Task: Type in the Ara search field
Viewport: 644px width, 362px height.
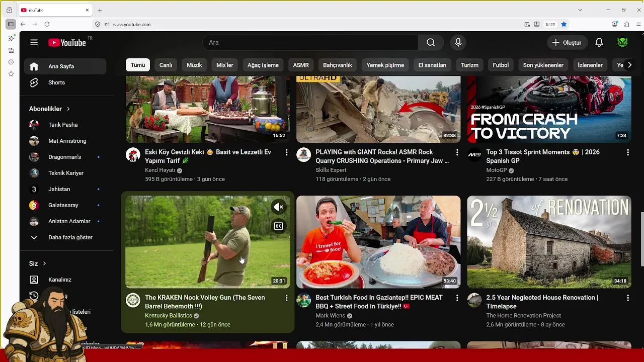Action: 310,43
